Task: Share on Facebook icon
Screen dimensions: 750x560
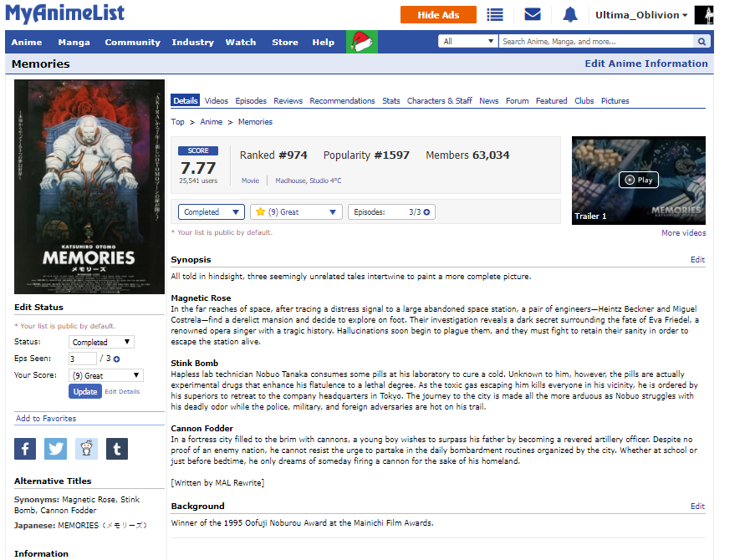Action: click(x=25, y=449)
